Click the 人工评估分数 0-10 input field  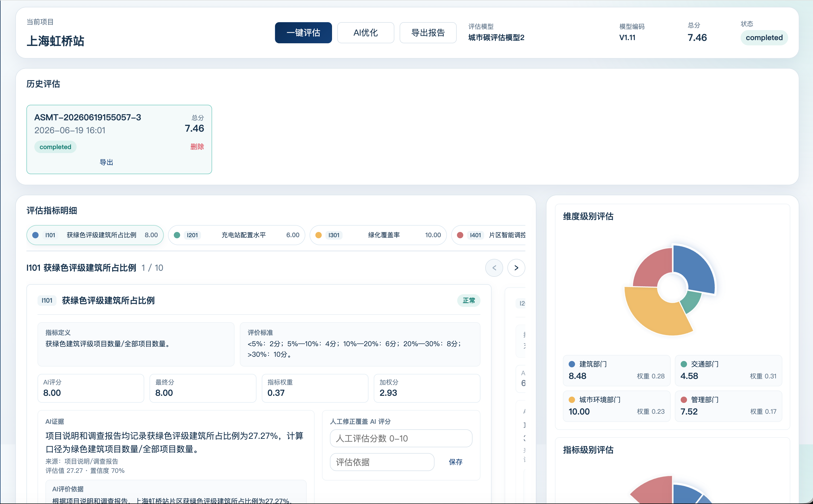pos(401,438)
